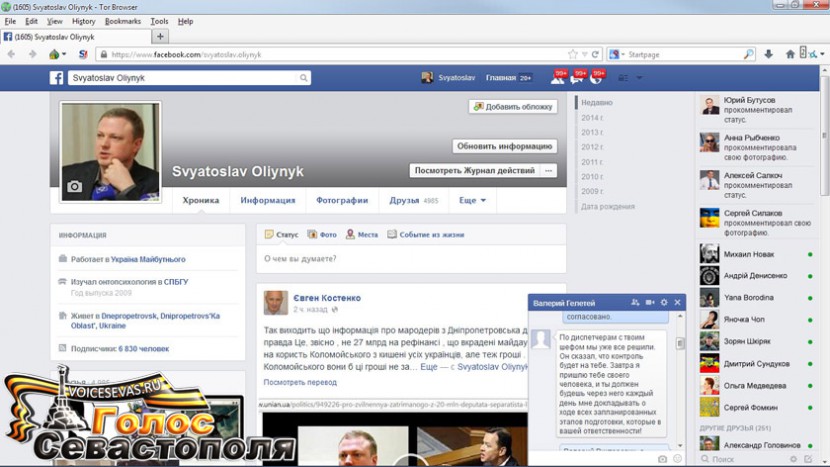Viewport: 830px width, 467px height.
Task: Add friends to chat with Валерий Гелетей
Action: point(635,302)
